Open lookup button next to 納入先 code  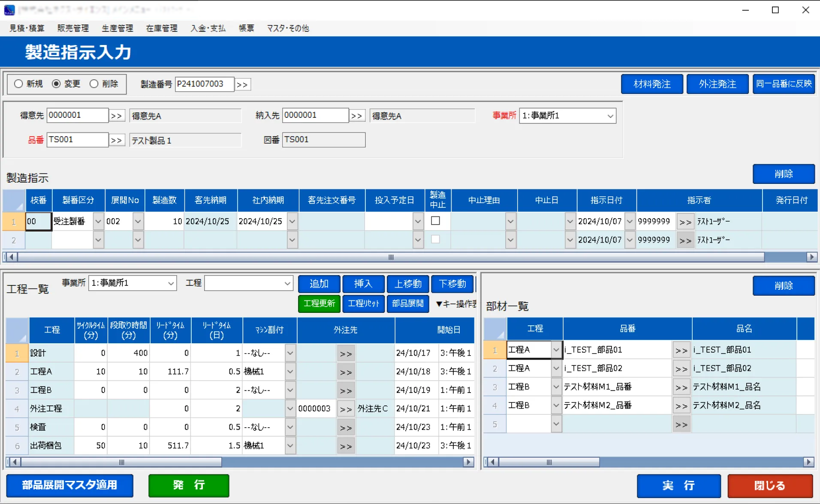[x=357, y=116]
